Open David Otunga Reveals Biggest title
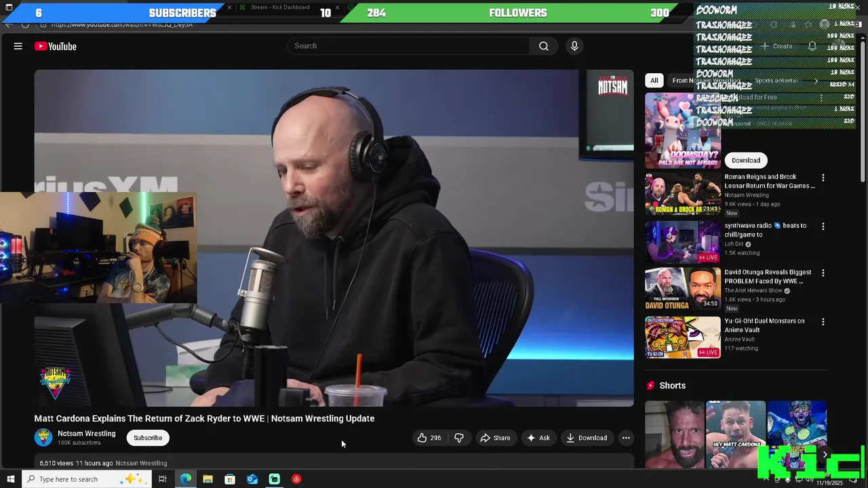868x488 pixels. pyautogui.click(x=768, y=277)
